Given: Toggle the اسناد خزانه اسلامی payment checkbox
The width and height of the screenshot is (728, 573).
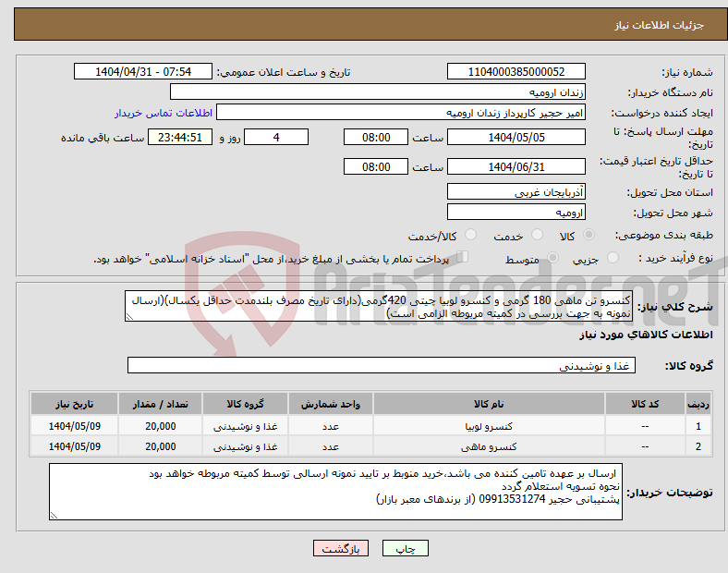Looking at the screenshot, I should coord(463,257).
